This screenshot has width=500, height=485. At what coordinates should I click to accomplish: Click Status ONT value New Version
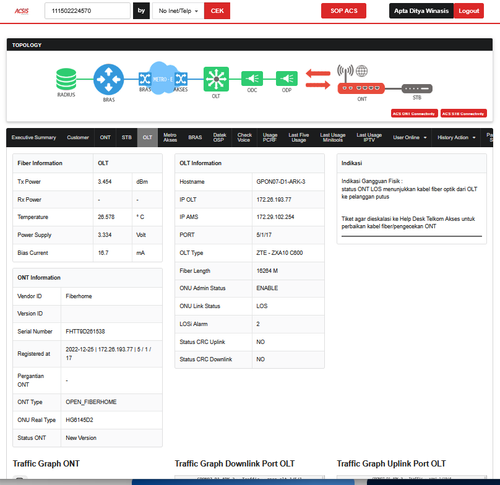[81, 438]
